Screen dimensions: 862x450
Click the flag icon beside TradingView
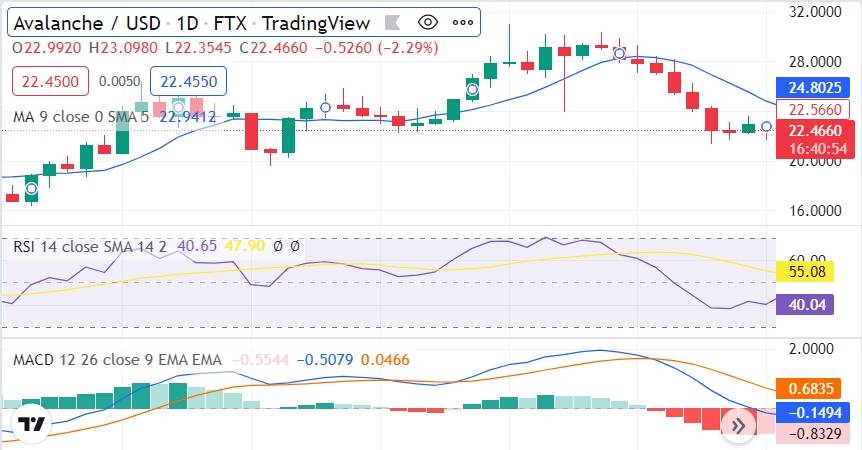pos(393,23)
